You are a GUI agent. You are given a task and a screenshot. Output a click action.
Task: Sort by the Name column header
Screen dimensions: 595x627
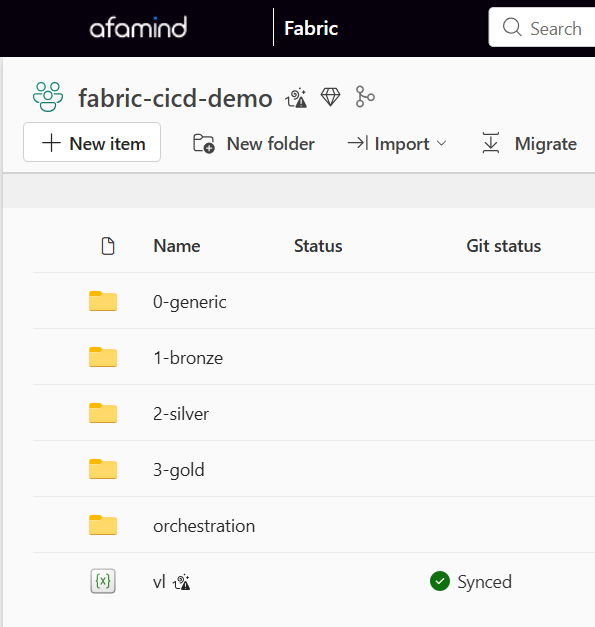[x=177, y=246]
